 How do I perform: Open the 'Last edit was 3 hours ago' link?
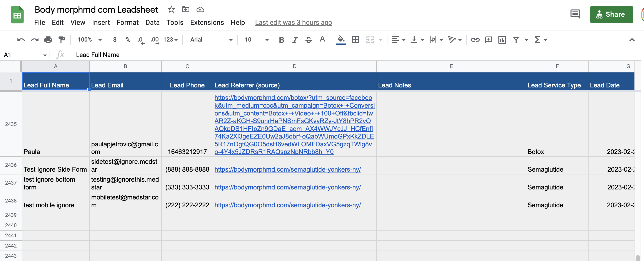[294, 22]
